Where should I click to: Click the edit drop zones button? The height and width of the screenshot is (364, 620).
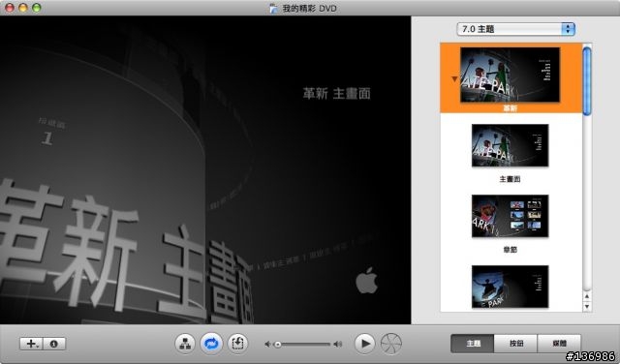237,344
